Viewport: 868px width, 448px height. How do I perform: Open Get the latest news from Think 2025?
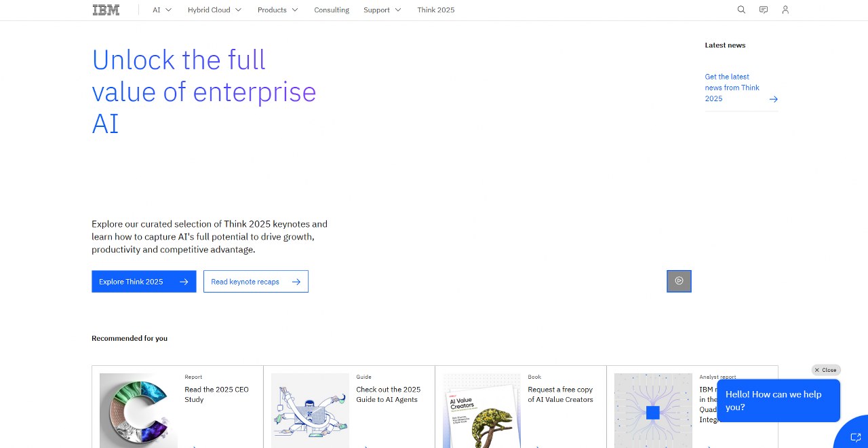[732, 88]
